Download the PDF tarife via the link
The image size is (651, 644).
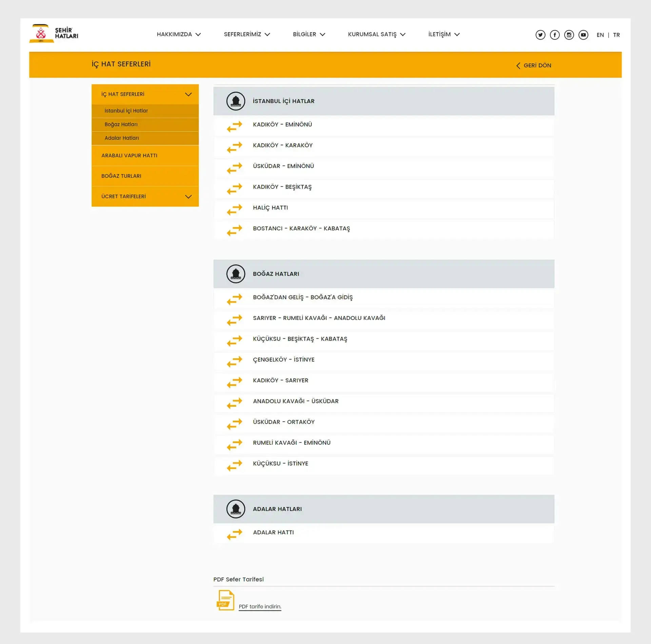tap(260, 606)
